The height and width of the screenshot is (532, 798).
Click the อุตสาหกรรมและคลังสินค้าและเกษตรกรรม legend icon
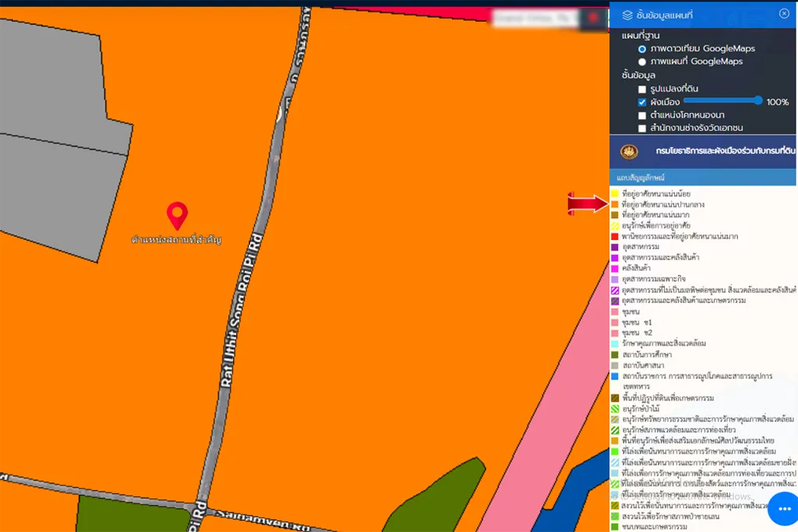point(615,301)
